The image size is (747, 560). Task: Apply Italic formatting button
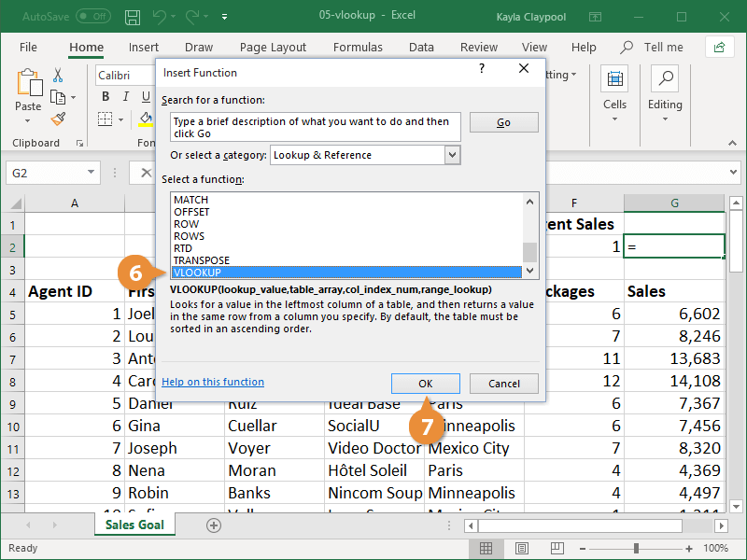[125, 97]
